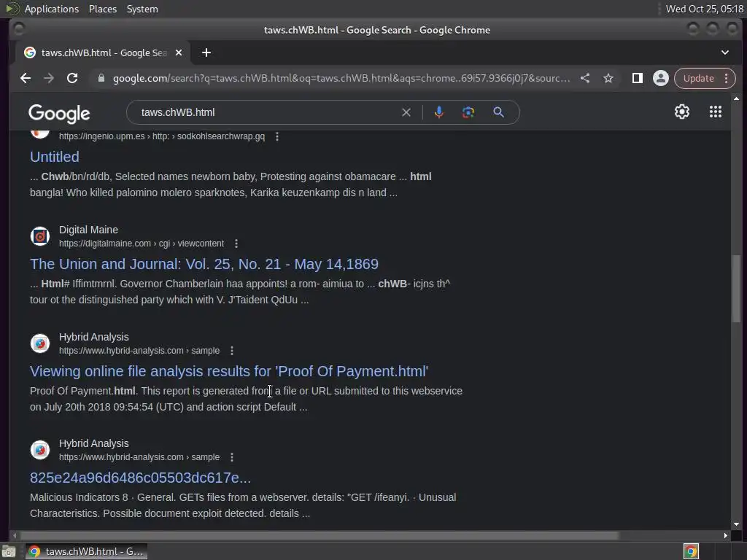Click the Chrome icon in the bottom-right tray
The height and width of the screenshot is (560, 747).
point(691,551)
